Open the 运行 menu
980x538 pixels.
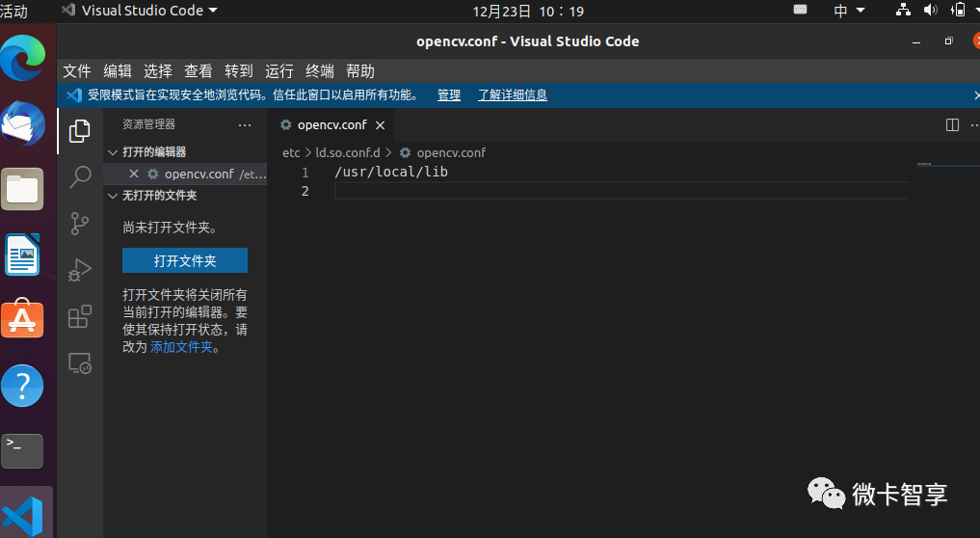[x=279, y=71]
